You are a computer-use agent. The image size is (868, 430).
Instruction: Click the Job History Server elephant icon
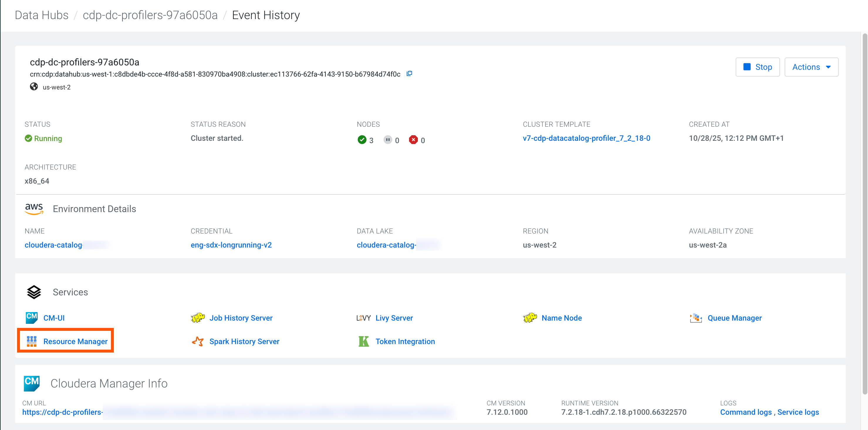click(198, 318)
